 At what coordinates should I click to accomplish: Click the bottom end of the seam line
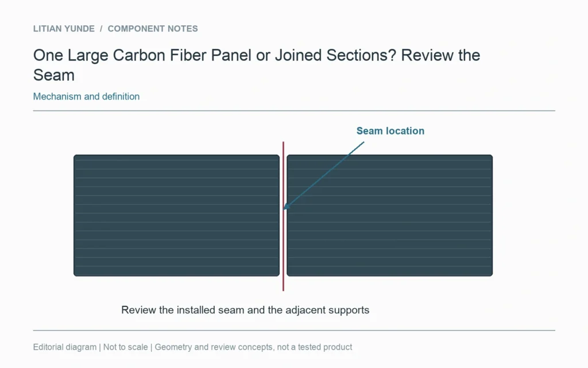tap(283, 290)
